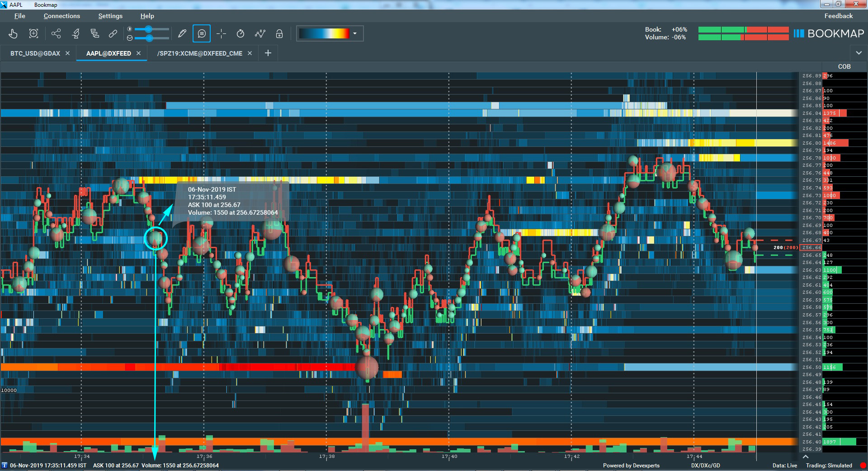The height and width of the screenshot is (471, 868).
Task: Click the Feedback link
Action: (838, 16)
